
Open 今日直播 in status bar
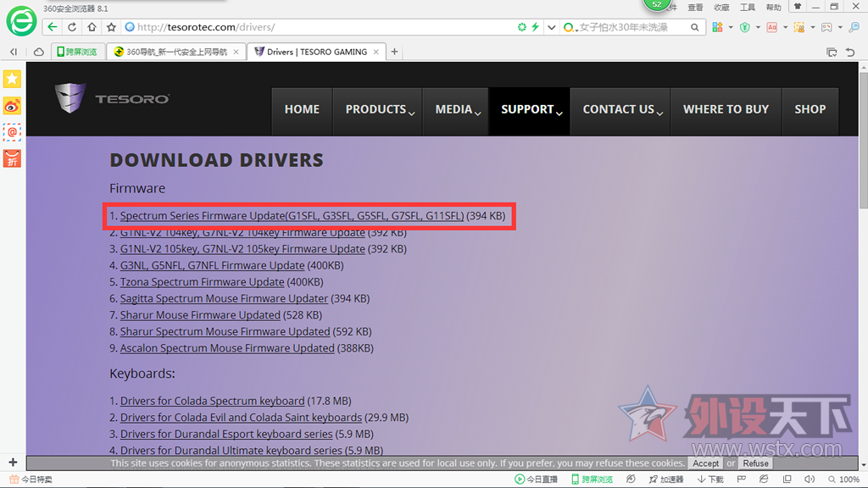(x=536, y=480)
